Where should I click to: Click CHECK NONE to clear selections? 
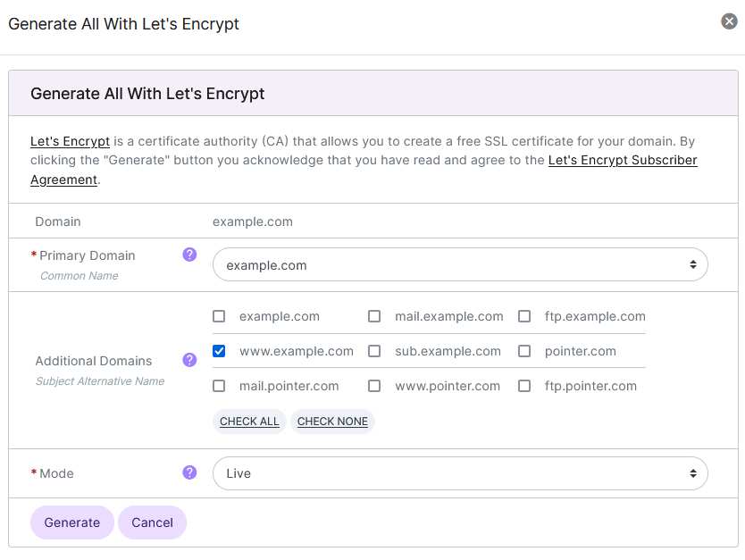pyautogui.click(x=332, y=421)
